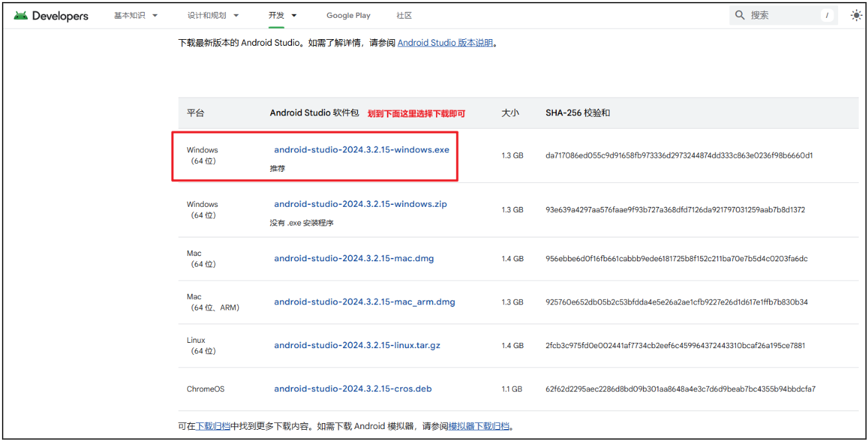Image resolution: width=868 pixels, height=441 pixels.
Task: Click the Linux (64 位) platform cell
Action: coord(202,346)
